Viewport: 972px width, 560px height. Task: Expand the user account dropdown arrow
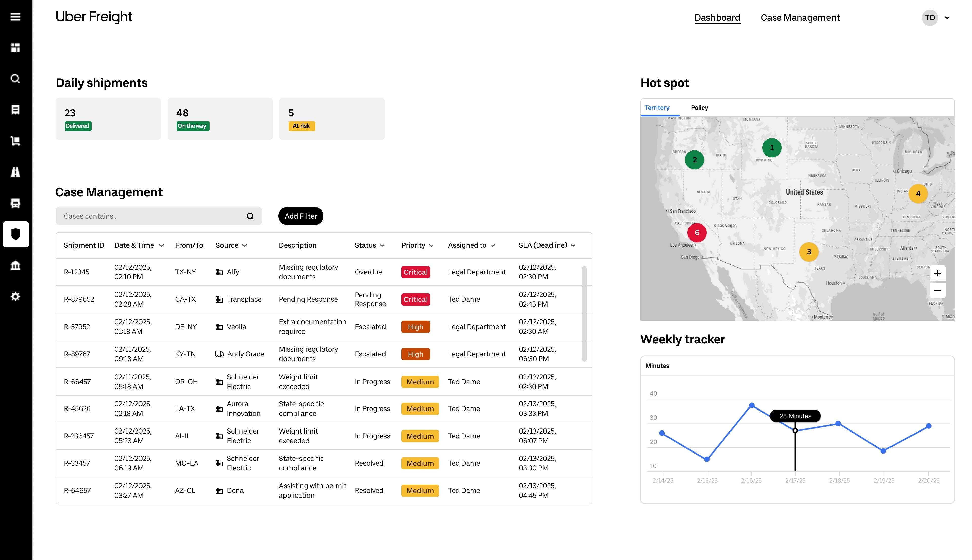click(x=947, y=18)
